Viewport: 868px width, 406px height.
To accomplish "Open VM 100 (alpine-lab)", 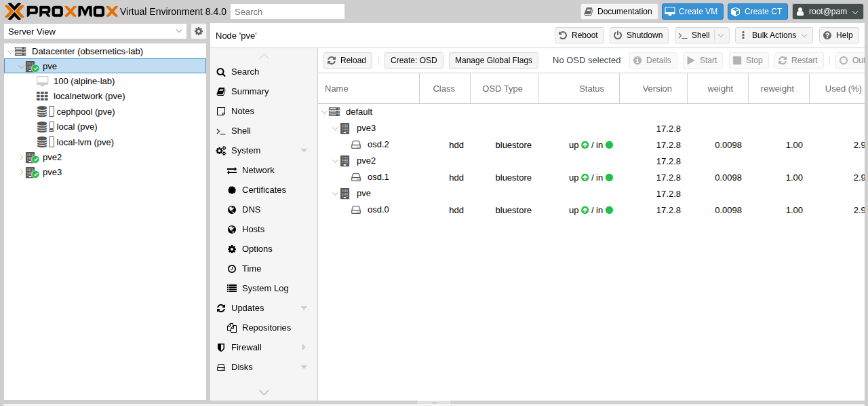I will [84, 81].
